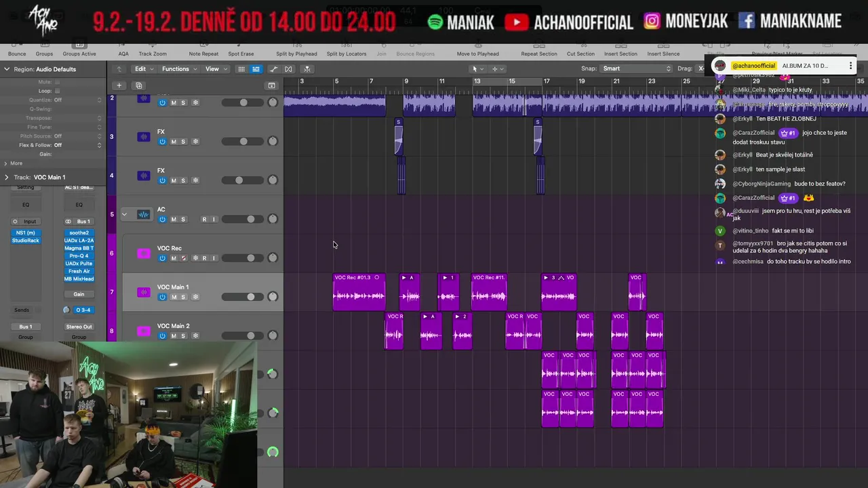Mute the AC track
868x488 pixels.
click(x=174, y=220)
